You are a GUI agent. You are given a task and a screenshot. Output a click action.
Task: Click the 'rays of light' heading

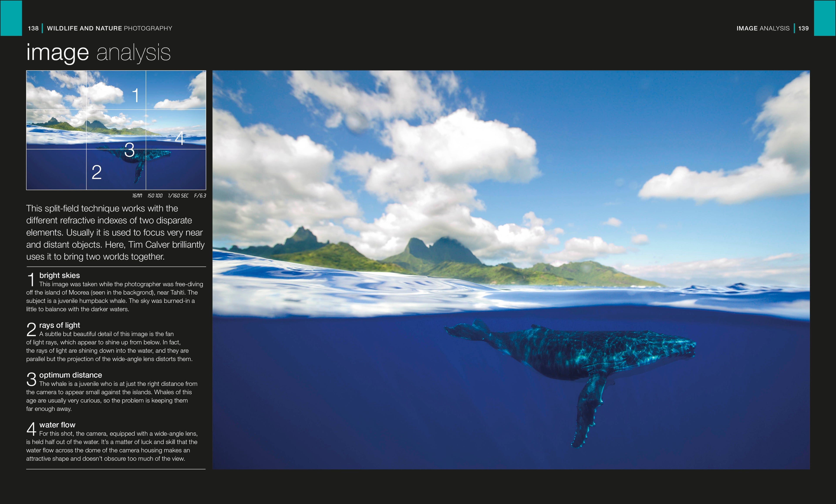pos(59,325)
